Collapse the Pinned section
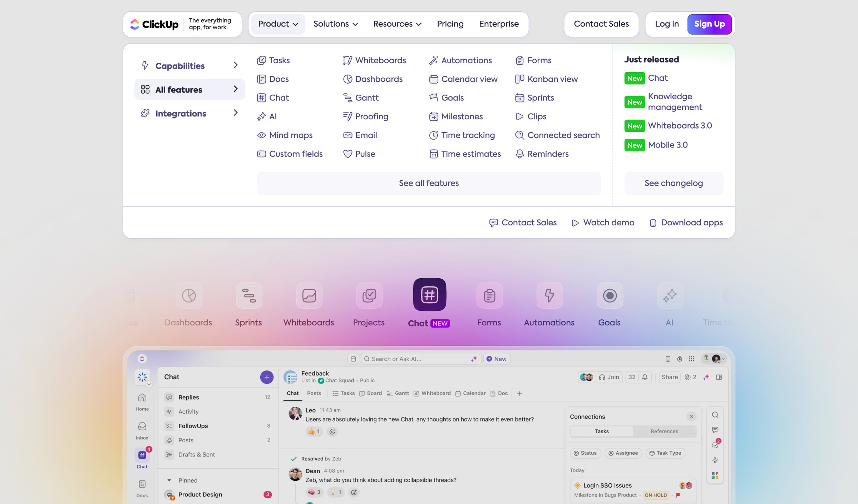The height and width of the screenshot is (504, 858). tap(169, 480)
